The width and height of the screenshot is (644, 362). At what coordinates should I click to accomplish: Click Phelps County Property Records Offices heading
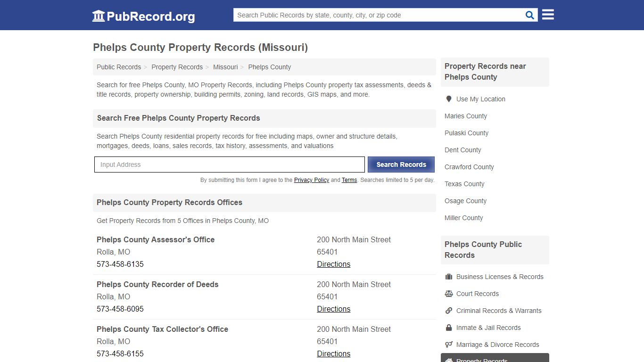pos(170,202)
